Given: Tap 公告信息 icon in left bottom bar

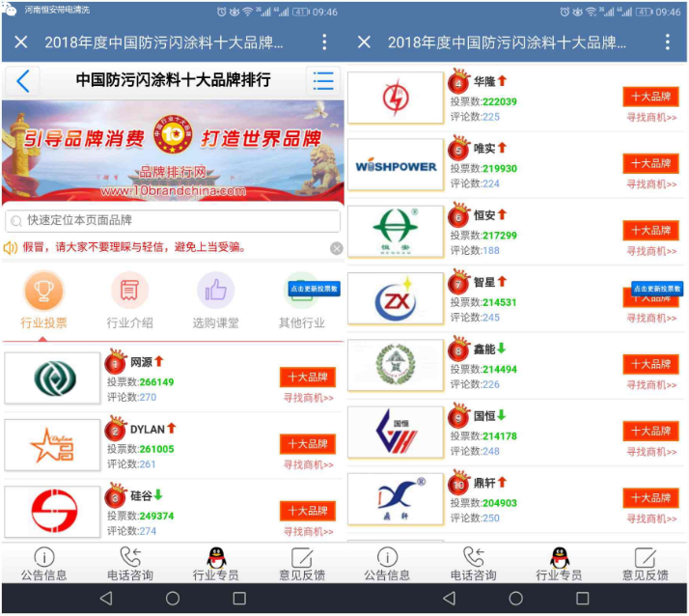Looking at the screenshot, I should click(43, 564).
